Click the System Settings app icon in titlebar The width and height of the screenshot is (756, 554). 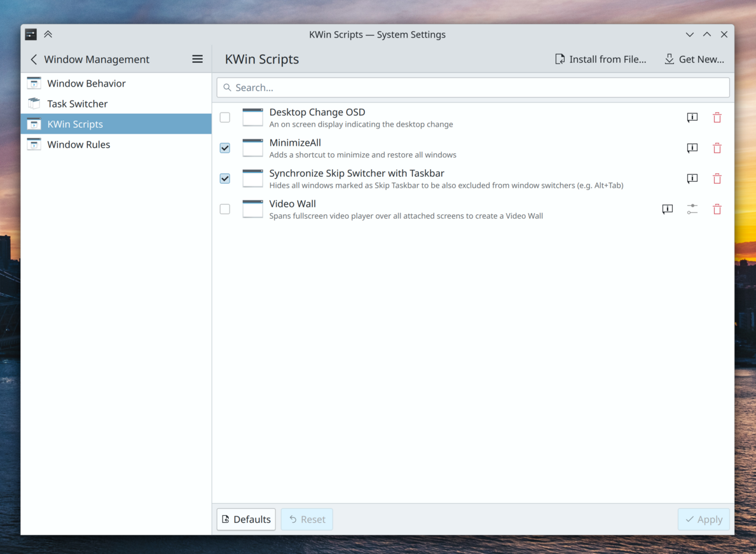(31, 34)
